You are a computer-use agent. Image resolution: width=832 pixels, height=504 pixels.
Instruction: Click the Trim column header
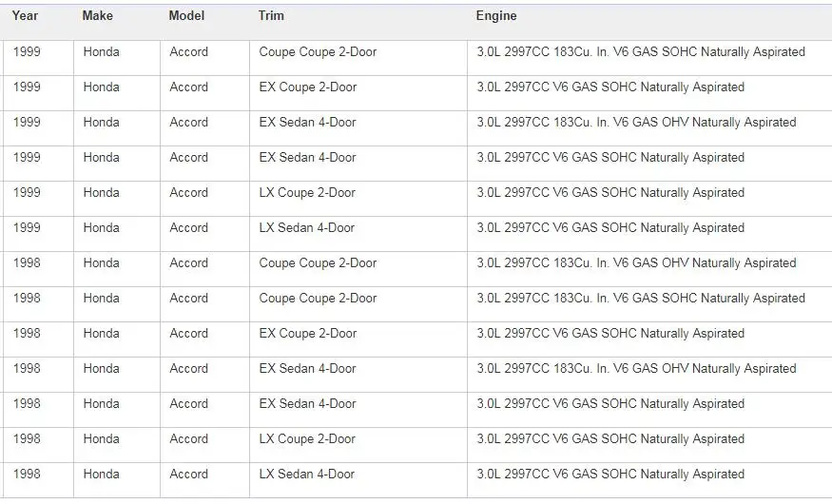[271, 16]
